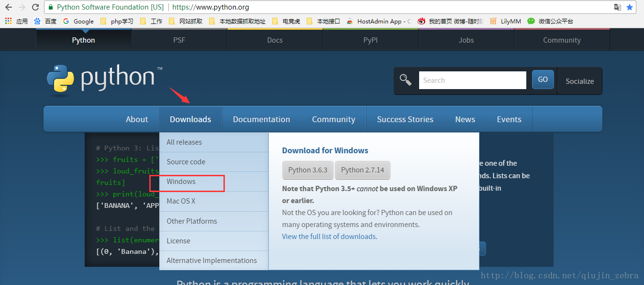Click the GO search button
The width and height of the screenshot is (644, 285).
pos(543,80)
